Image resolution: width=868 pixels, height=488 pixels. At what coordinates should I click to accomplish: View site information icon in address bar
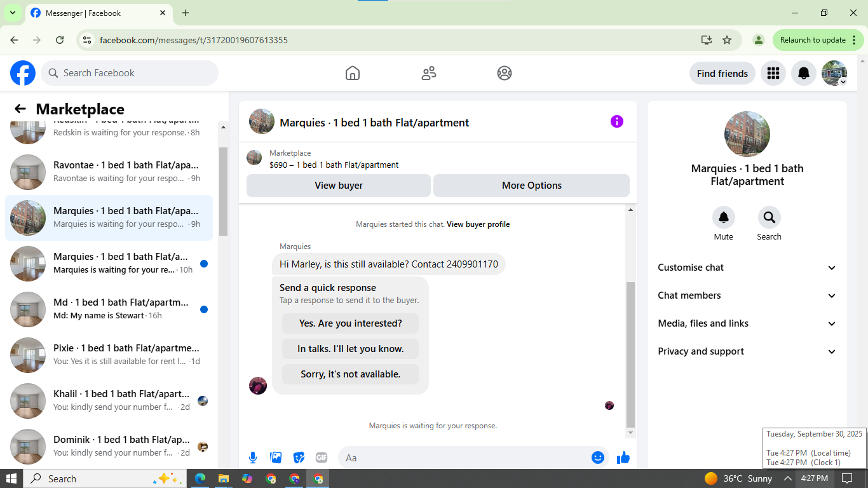pyautogui.click(x=88, y=40)
